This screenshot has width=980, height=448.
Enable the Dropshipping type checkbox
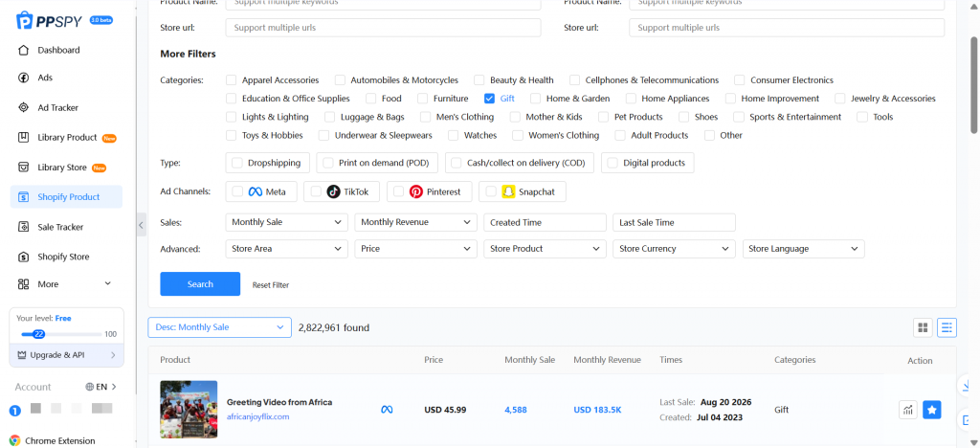[237, 163]
